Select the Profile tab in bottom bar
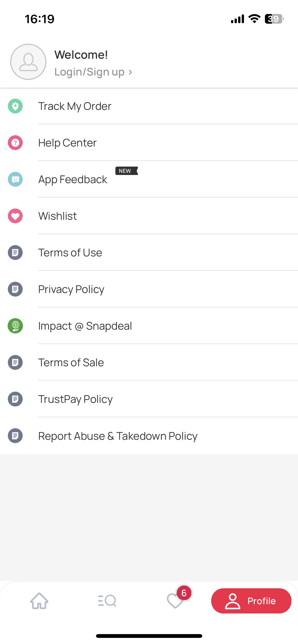This screenshot has height=644, width=298. tap(251, 601)
